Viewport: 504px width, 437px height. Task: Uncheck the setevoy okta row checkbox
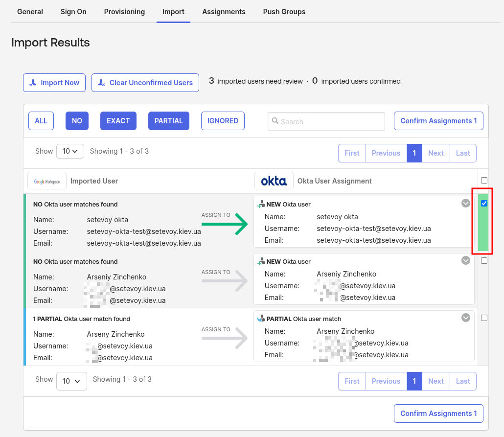click(x=484, y=204)
